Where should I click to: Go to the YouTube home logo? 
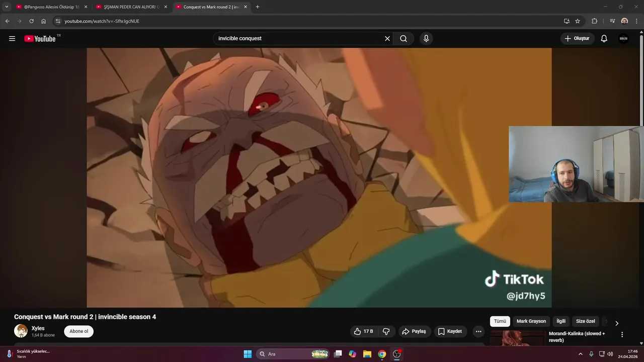[40, 39]
